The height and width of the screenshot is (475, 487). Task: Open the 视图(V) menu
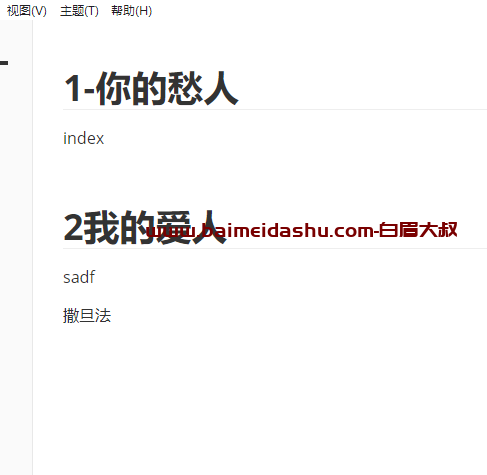pyautogui.click(x=27, y=11)
